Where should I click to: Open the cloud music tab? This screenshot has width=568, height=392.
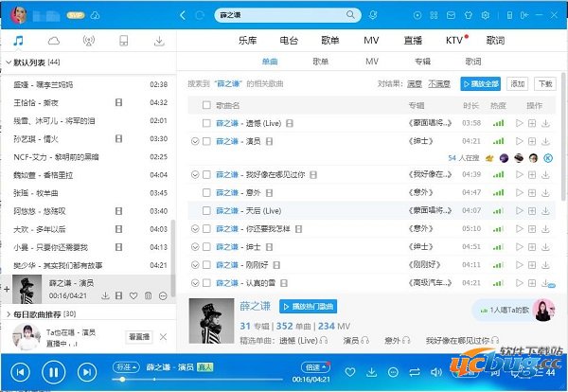tap(54, 41)
